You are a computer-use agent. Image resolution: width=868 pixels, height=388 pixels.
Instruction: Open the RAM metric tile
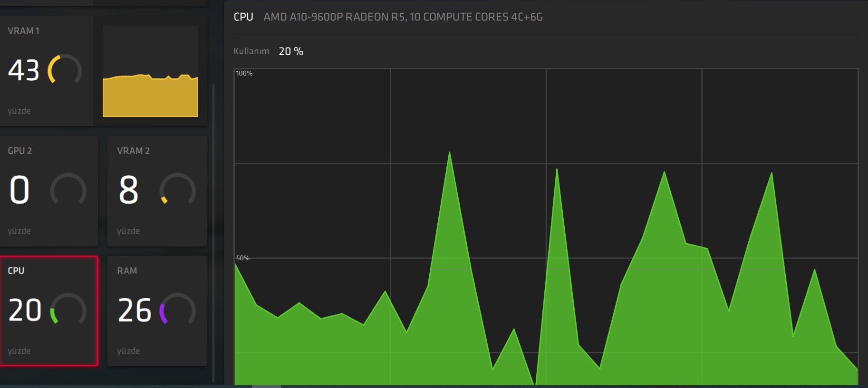click(x=157, y=311)
